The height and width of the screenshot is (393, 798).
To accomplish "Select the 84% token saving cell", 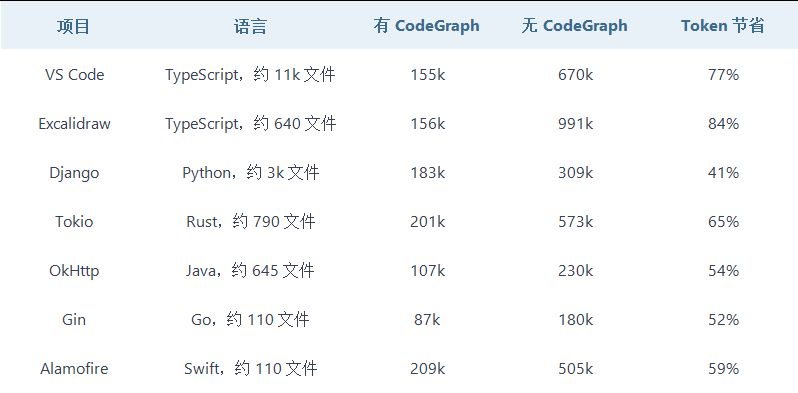I will (723, 124).
